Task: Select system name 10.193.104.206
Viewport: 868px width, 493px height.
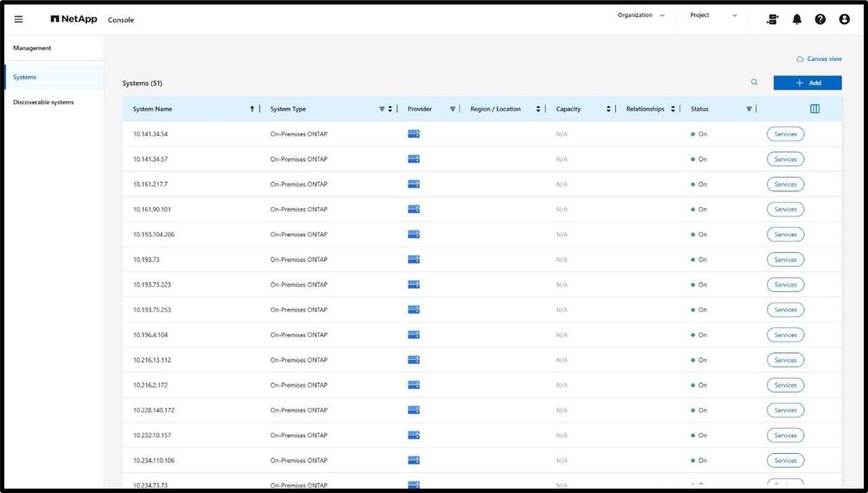Action: [153, 234]
